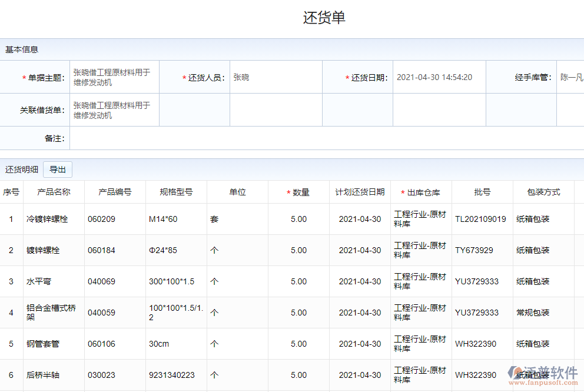Select the 后桥半轴 product name cell
This screenshot has height=392, width=584.
tap(43, 375)
